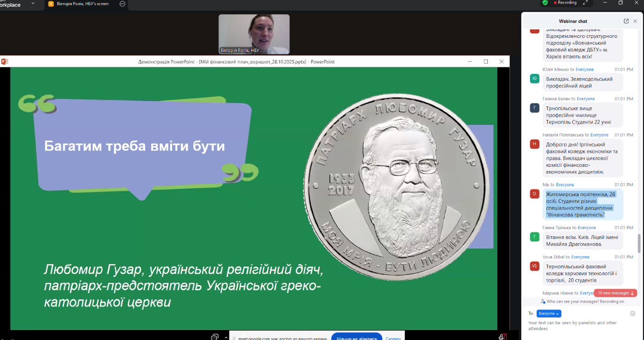Click the green encryption shield icon
Screen dimensions: 644x340
point(545,3)
